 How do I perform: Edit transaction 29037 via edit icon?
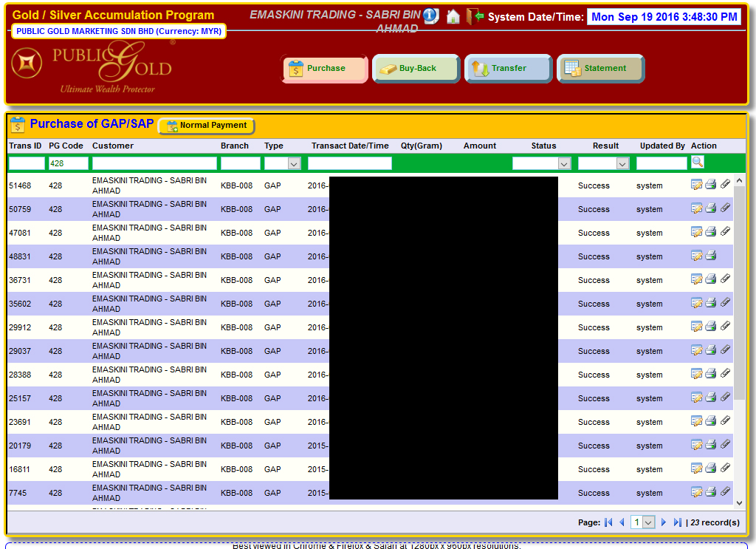(x=696, y=349)
